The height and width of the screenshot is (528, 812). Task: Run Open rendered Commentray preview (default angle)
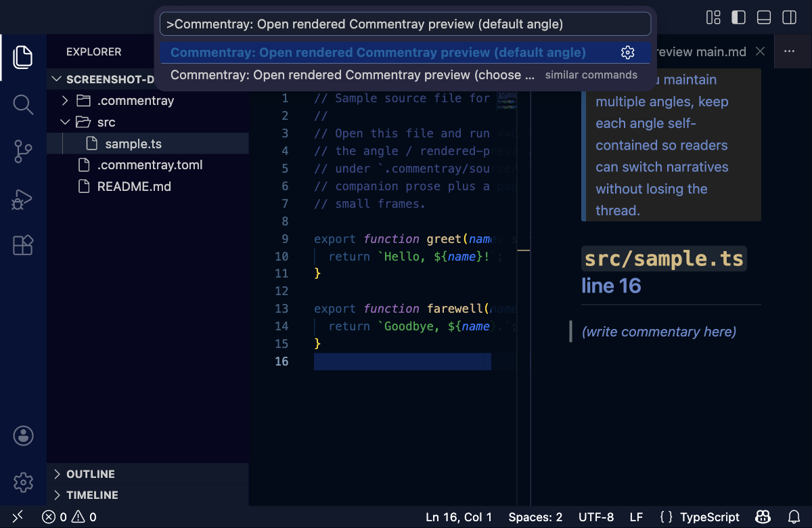point(405,53)
